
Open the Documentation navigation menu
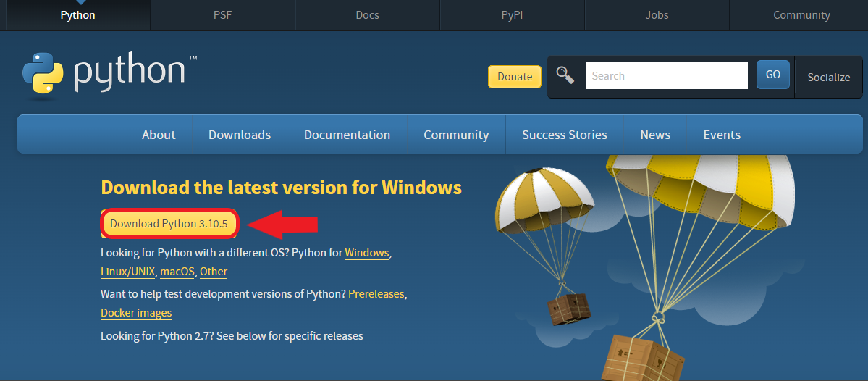(x=347, y=135)
